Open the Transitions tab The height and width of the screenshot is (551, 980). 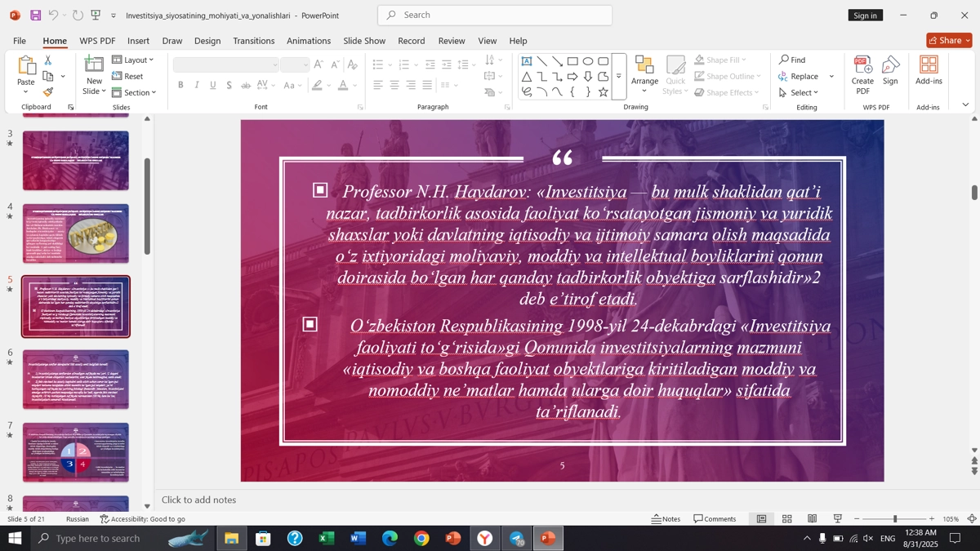[253, 41]
